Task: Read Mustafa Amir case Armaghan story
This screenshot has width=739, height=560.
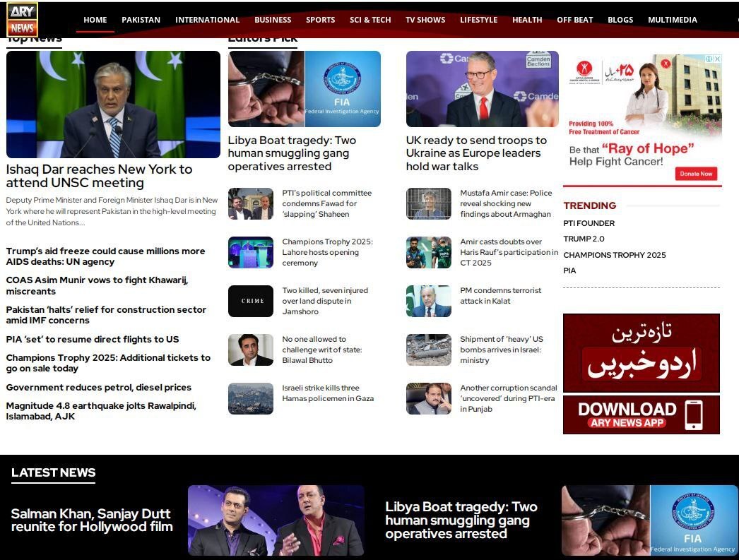Action: 506,203
